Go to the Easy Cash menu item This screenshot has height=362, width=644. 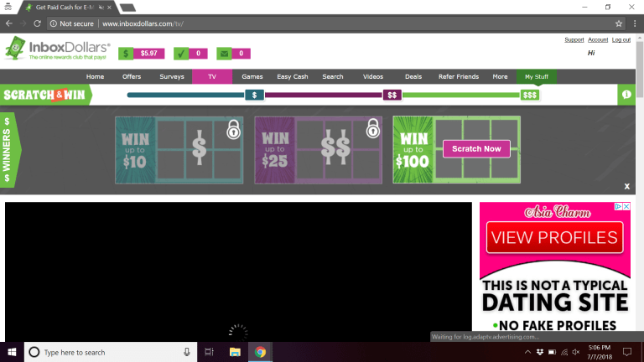[x=293, y=76]
